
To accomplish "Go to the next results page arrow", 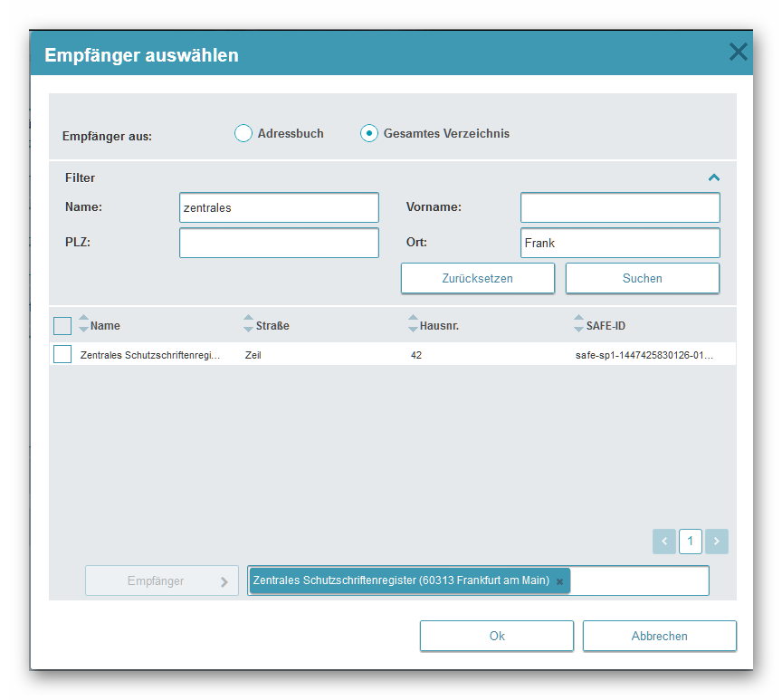I will click(716, 542).
